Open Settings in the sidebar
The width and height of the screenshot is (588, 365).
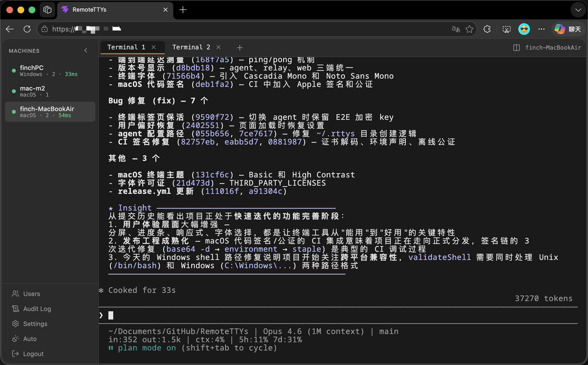(30, 324)
